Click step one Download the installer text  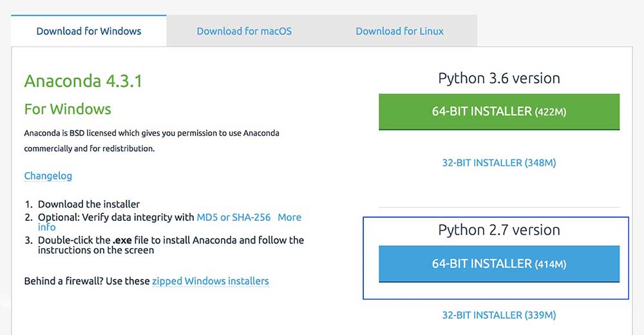pos(89,204)
